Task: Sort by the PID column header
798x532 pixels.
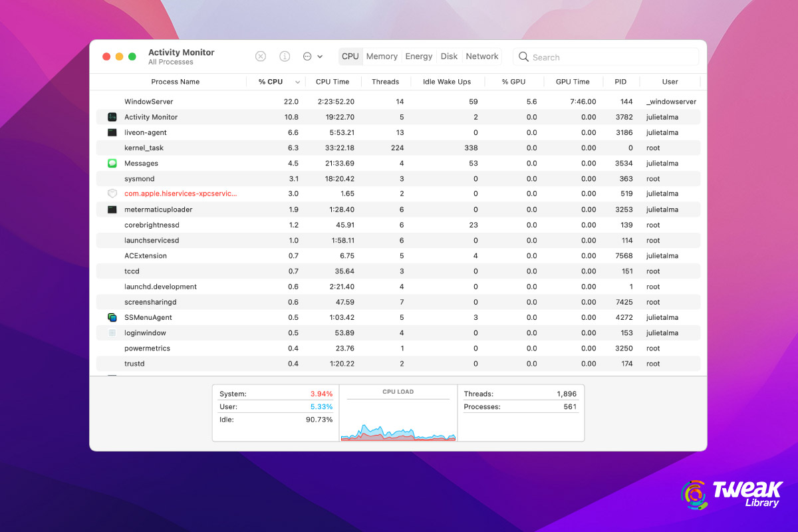Action: pos(620,81)
